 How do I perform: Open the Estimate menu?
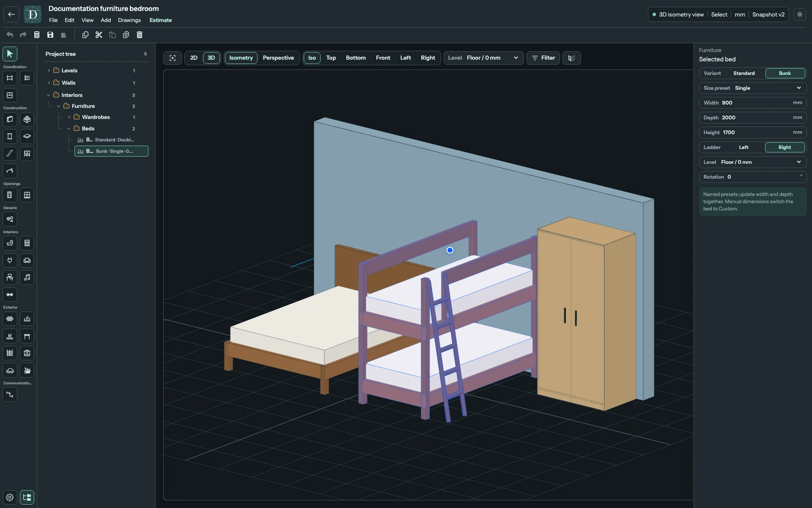pos(161,20)
